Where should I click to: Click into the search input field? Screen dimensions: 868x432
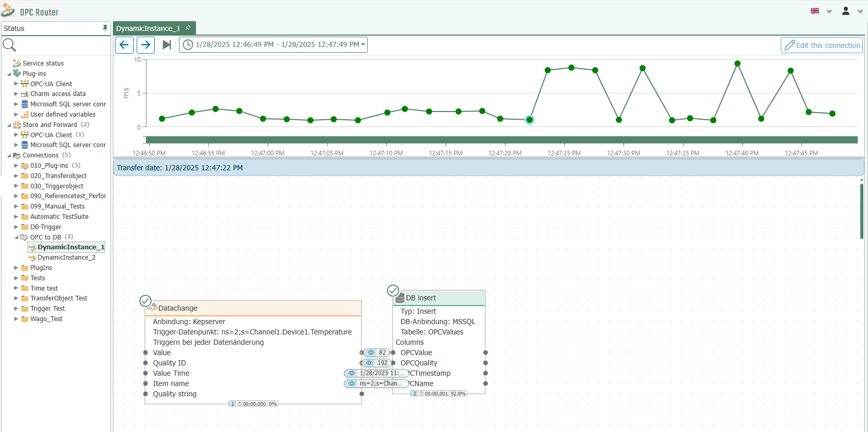(63, 45)
